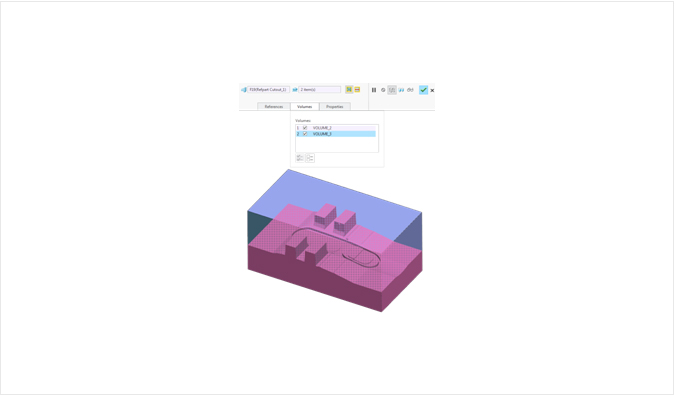The width and height of the screenshot is (675, 395).
Task: Click the Volumes tab
Action: (x=304, y=106)
